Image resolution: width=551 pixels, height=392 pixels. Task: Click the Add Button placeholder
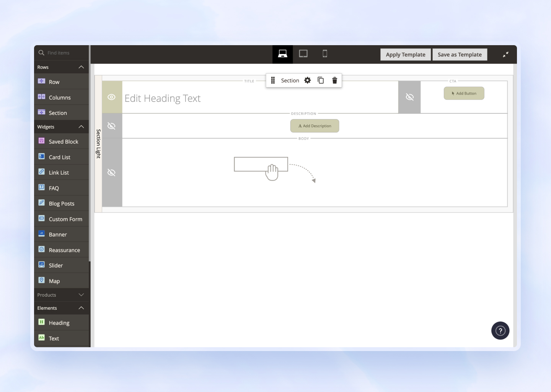click(x=464, y=93)
